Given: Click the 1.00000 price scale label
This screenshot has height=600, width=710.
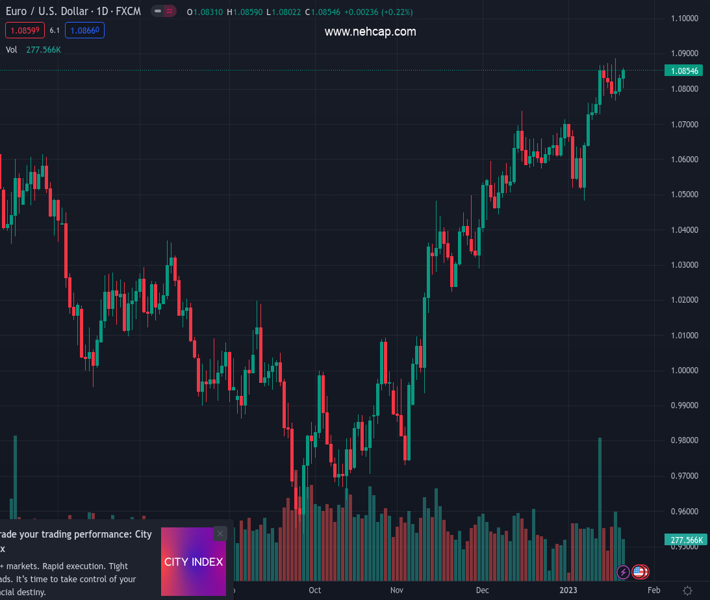Looking at the screenshot, I should coord(685,371).
